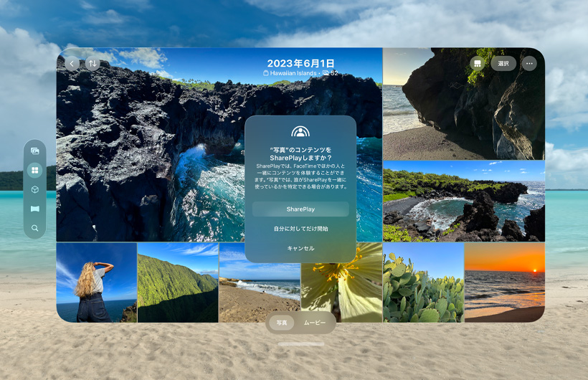Open Spatial photos via the cube icon
The width and height of the screenshot is (588, 380).
click(x=34, y=189)
